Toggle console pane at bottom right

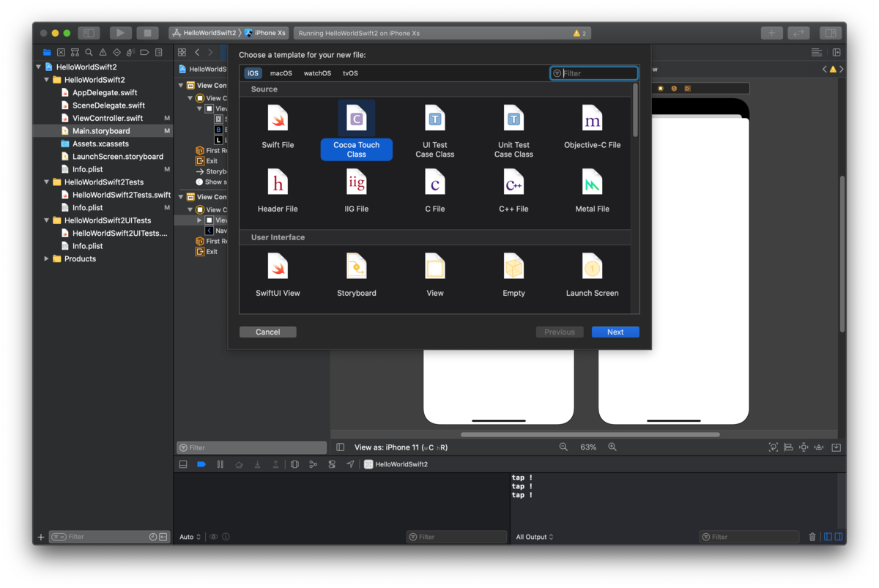click(839, 537)
